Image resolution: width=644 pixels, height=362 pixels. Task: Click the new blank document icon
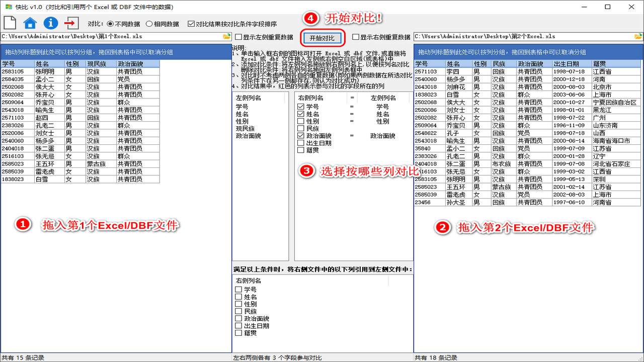click(10, 23)
